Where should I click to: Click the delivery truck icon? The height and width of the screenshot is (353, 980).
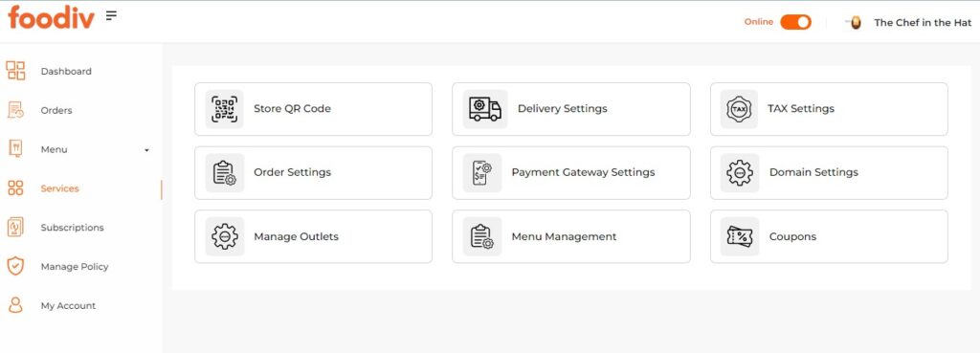click(x=485, y=109)
